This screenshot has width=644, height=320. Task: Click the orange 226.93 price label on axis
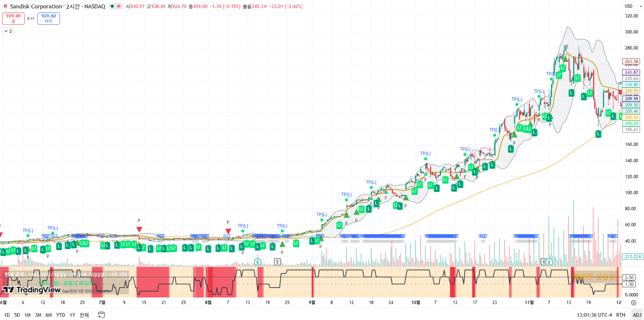[x=631, y=91]
